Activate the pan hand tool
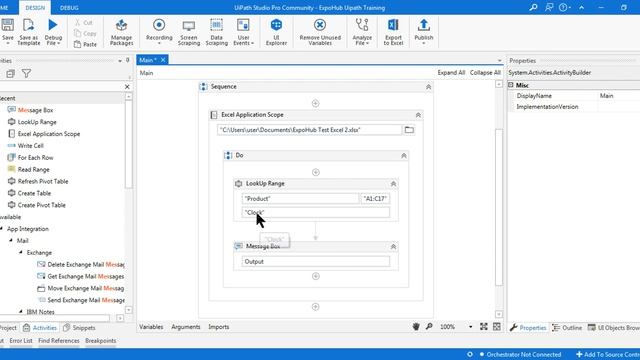The height and width of the screenshot is (360, 640). tap(416, 327)
